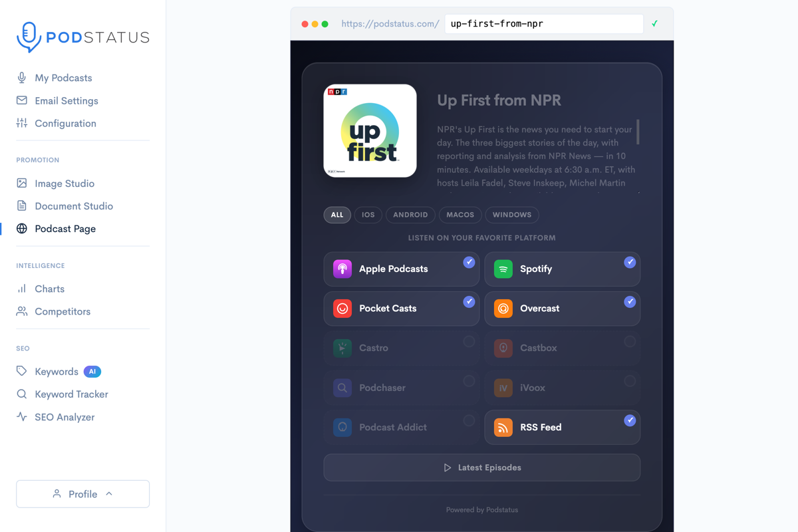The height and width of the screenshot is (532, 798).
Task: Switch to the ANDROID platform tab
Action: point(410,215)
